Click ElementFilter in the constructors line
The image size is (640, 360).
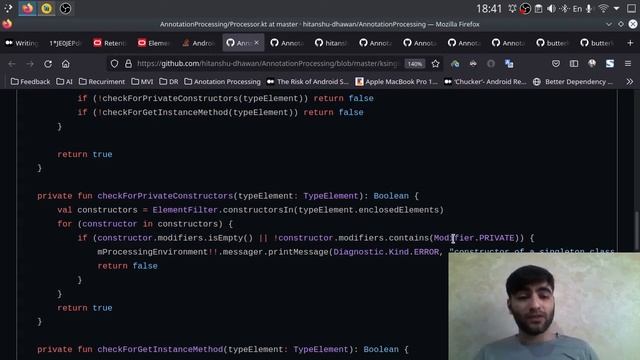(185, 210)
